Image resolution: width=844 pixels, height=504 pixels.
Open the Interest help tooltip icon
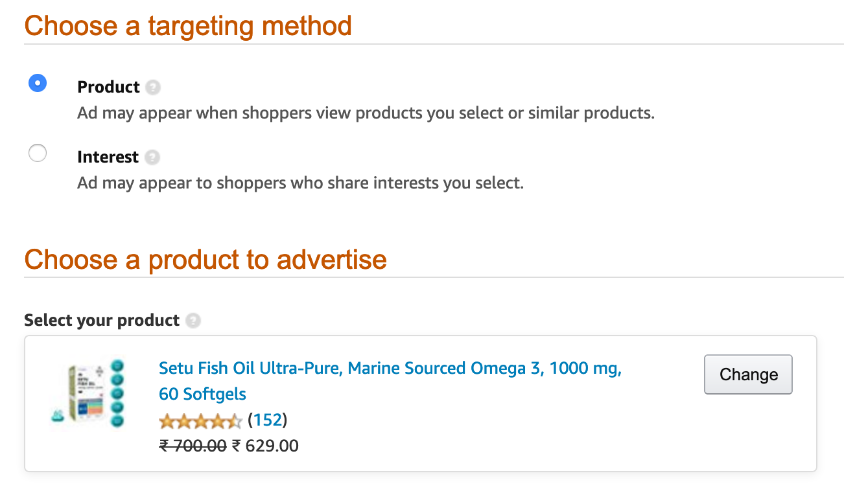pyautogui.click(x=152, y=157)
